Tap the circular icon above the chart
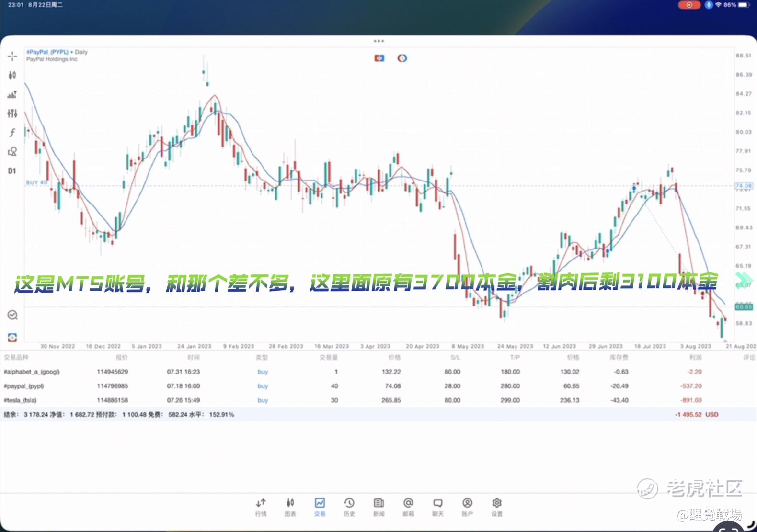Image resolution: width=757 pixels, height=532 pixels. (x=402, y=58)
